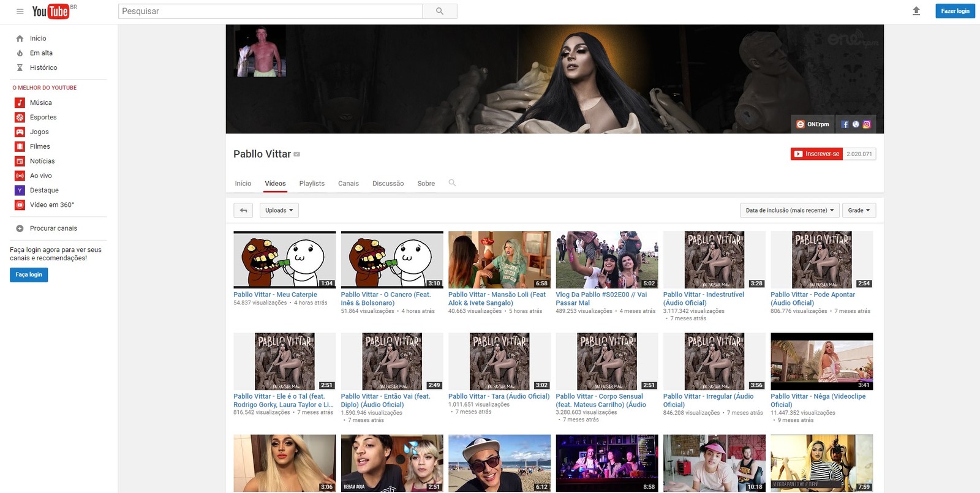This screenshot has height=493, width=980.
Task: Click the channel search magnifier icon
Action: click(x=452, y=183)
